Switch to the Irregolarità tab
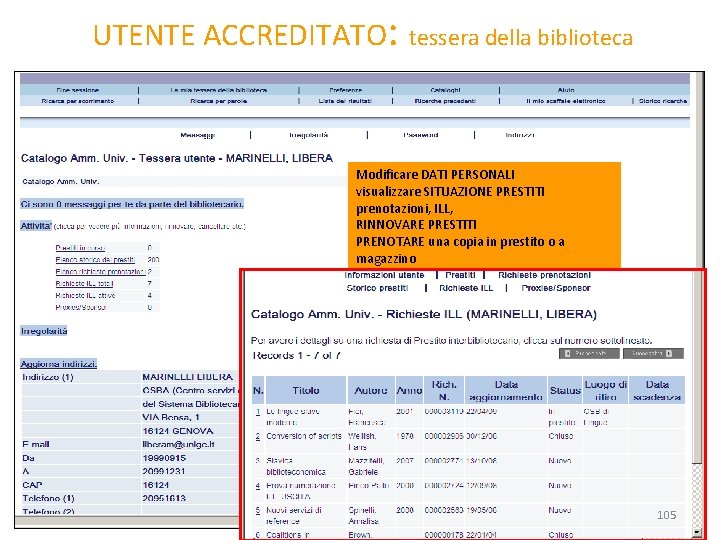 pyautogui.click(x=309, y=135)
